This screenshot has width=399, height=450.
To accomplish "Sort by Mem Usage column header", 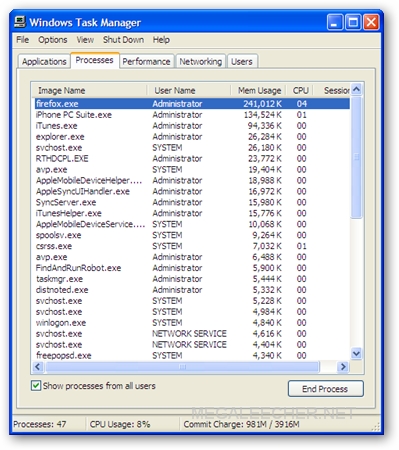I will tap(258, 90).
